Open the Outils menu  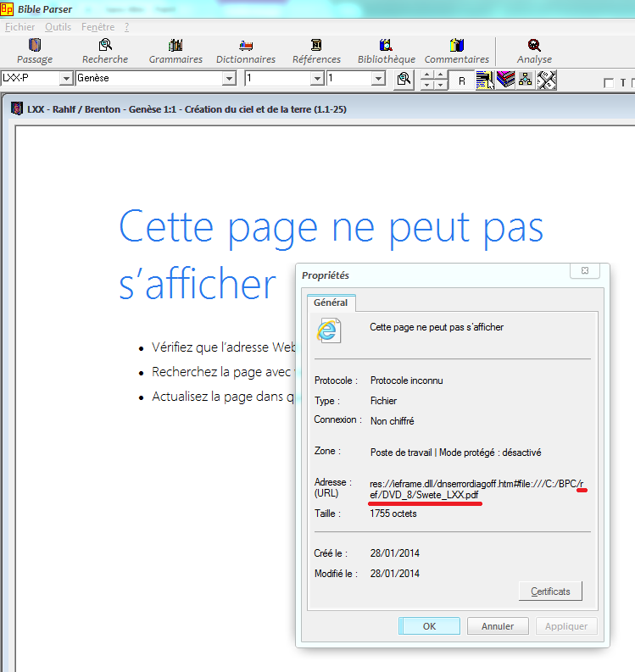58,27
